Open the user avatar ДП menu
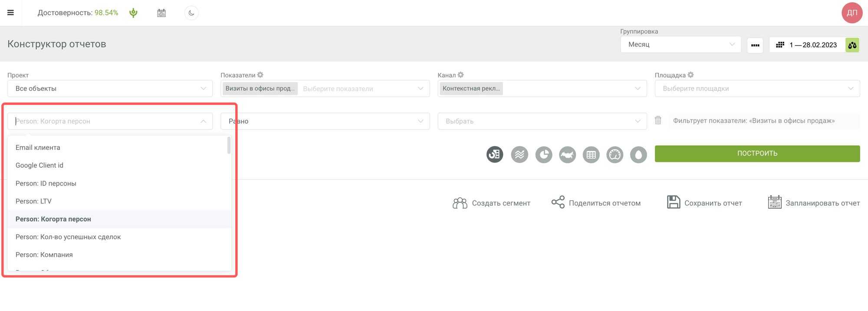 tap(852, 13)
